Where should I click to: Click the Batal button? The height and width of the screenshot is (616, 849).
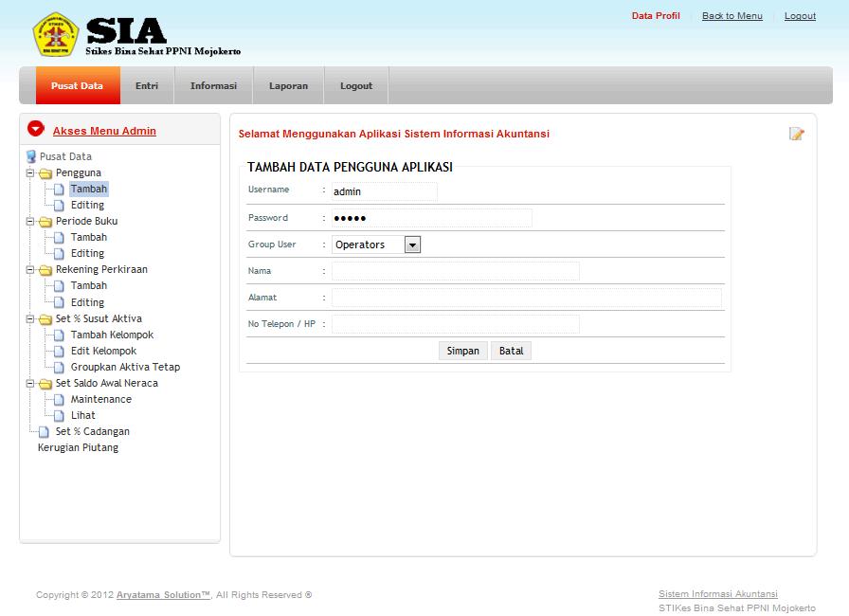[511, 351]
